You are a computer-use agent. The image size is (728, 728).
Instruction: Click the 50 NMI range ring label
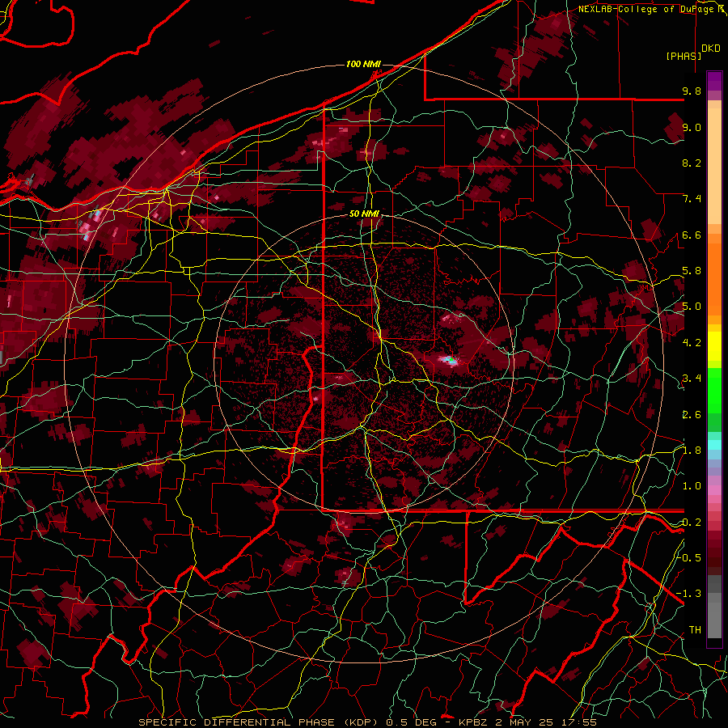365,214
